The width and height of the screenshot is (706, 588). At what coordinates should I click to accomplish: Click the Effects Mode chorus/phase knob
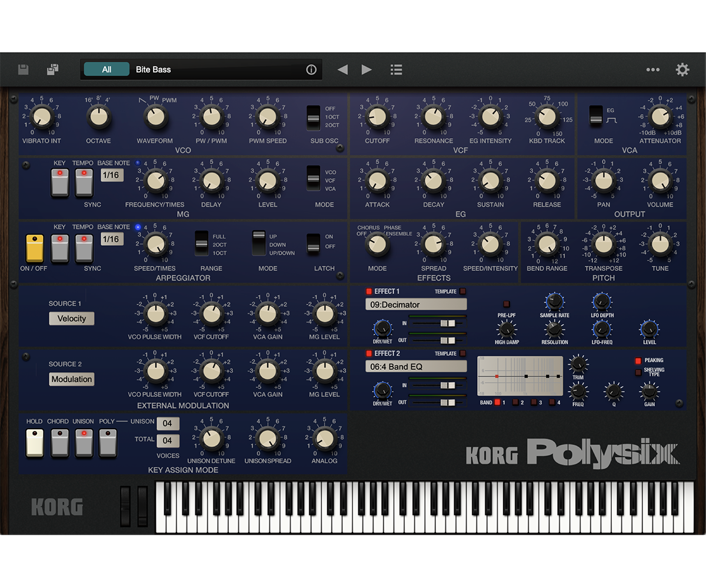click(x=377, y=244)
